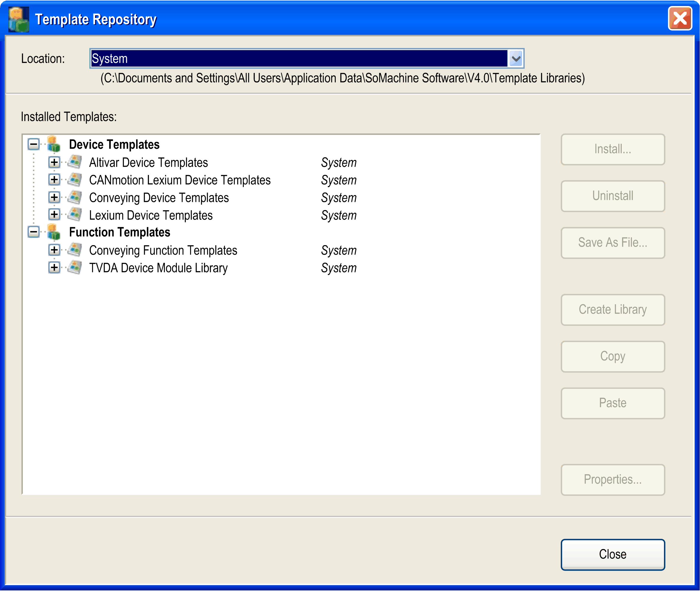Select Conveying Device Templates row
The width and height of the screenshot is (700, 591).
tap(159, 198)
